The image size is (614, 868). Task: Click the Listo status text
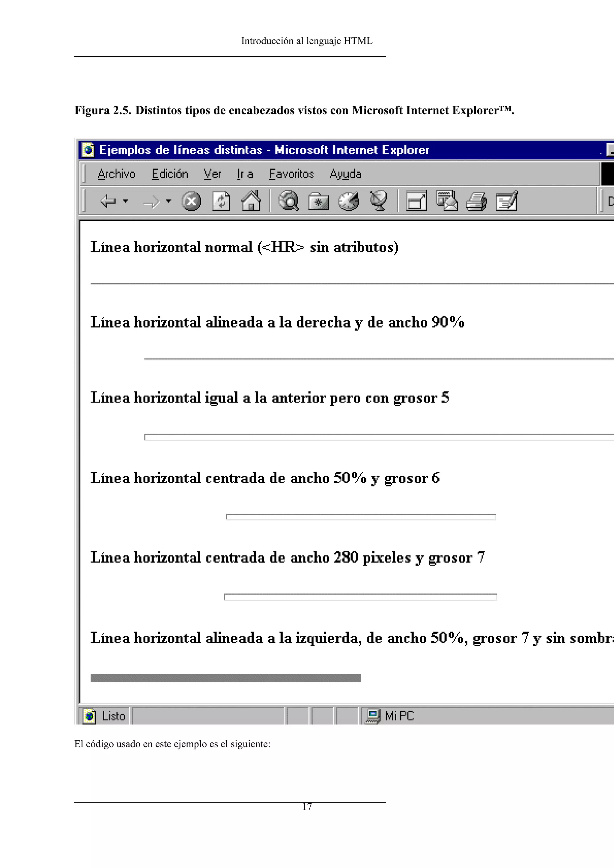click(x=113, y=716)
